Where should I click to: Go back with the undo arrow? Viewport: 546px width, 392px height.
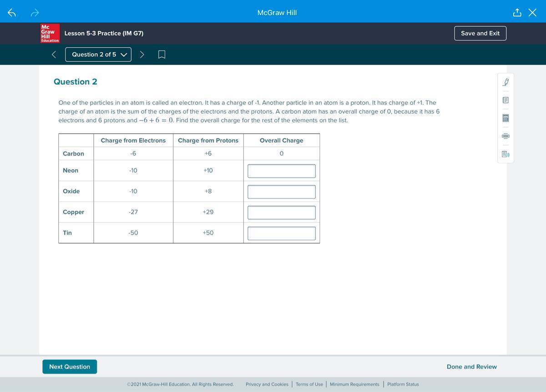[x=12, y=13]
